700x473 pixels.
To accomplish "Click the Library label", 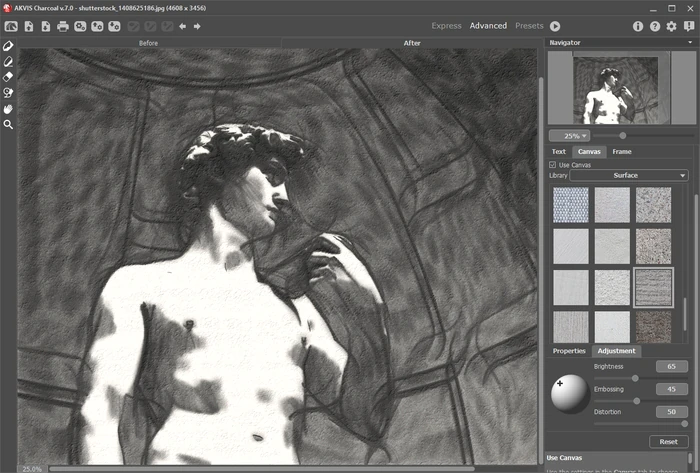I will (x=558, y=175).
